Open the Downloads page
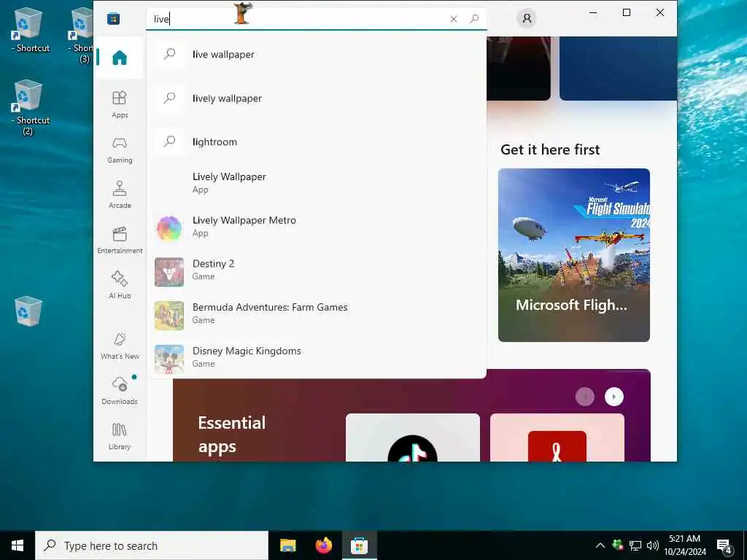 click(120, 391)
